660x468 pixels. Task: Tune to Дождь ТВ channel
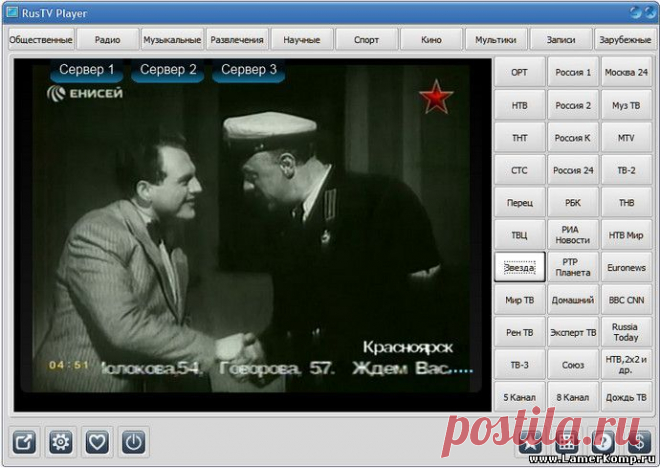click(626, 397)
